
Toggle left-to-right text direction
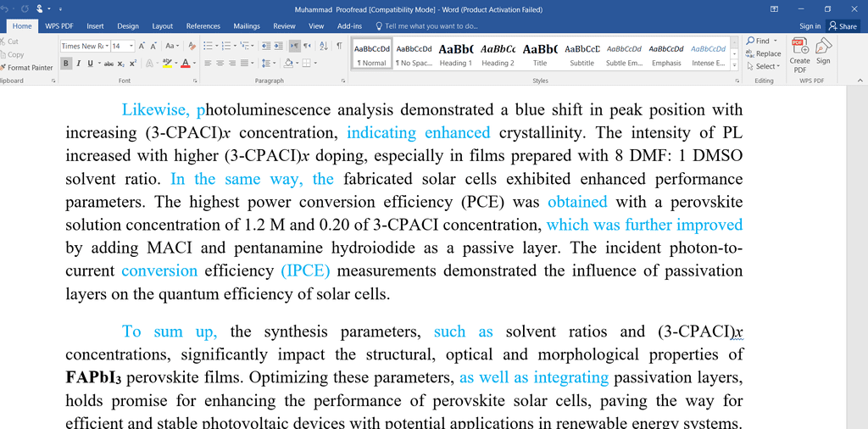coord(295,46)
